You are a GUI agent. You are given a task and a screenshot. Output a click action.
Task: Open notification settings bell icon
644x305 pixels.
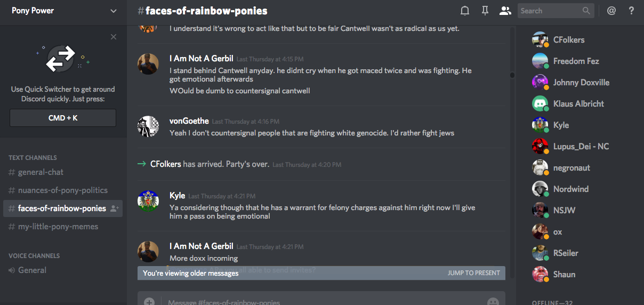(x=465, y=11)
